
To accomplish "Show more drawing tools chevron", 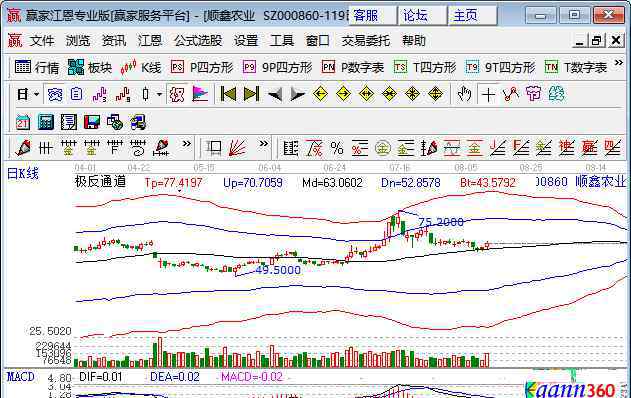I will click(x=186, y=144).
